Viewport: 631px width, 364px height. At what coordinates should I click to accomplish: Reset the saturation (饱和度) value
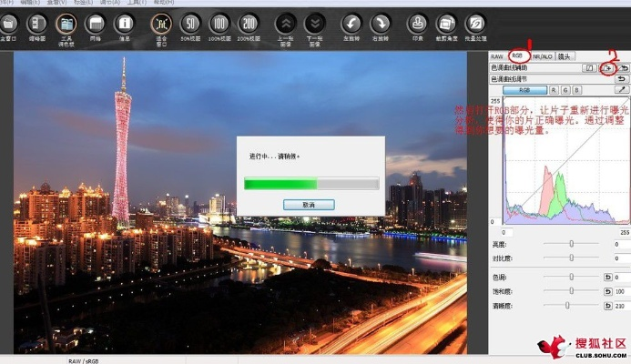[x=607, y=291]
